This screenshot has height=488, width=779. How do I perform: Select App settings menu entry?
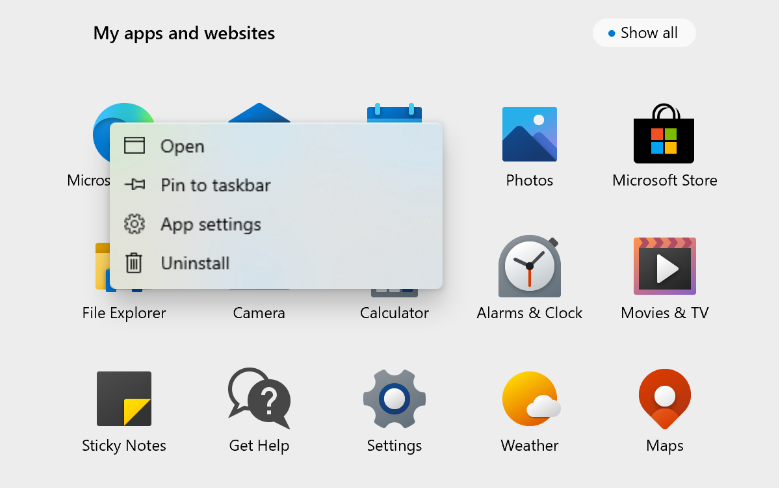point(210,224)
